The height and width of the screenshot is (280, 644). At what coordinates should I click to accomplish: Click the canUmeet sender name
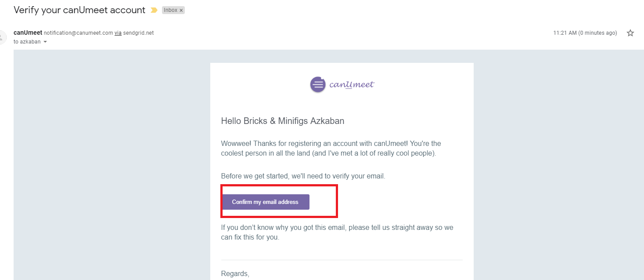click(28, 33)
